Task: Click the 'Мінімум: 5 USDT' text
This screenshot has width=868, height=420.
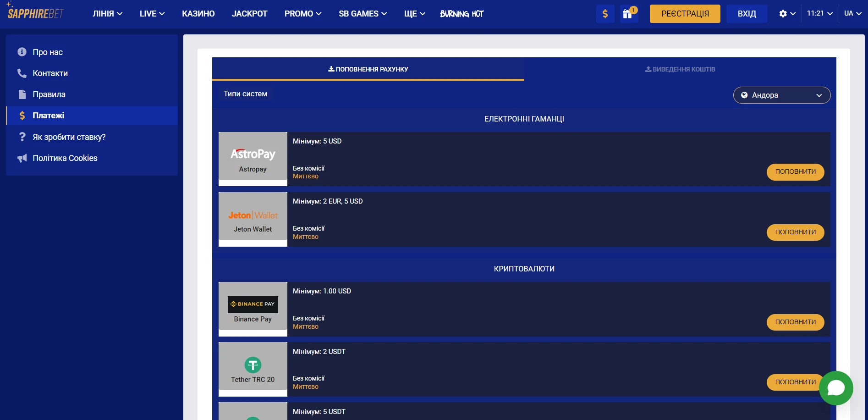Action: point(319,412)
